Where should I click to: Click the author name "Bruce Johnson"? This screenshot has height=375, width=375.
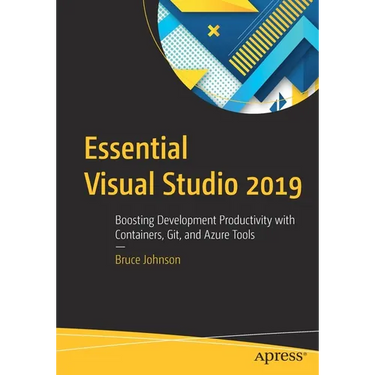148,260
